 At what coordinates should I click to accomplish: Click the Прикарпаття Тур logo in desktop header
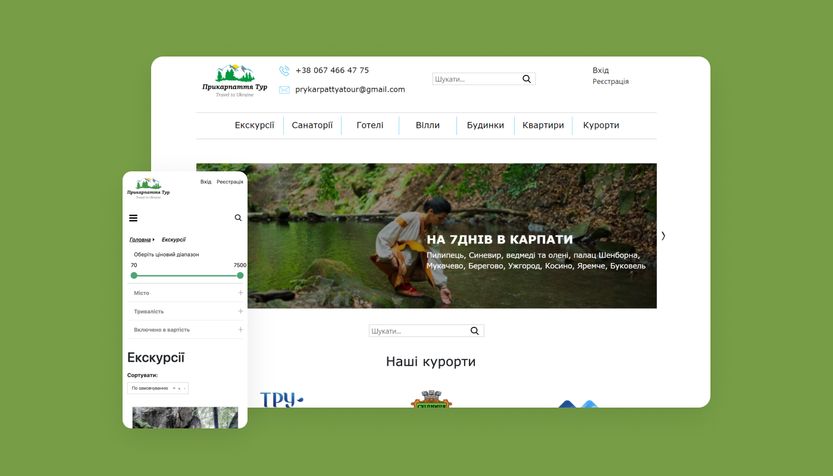point(235,80)
